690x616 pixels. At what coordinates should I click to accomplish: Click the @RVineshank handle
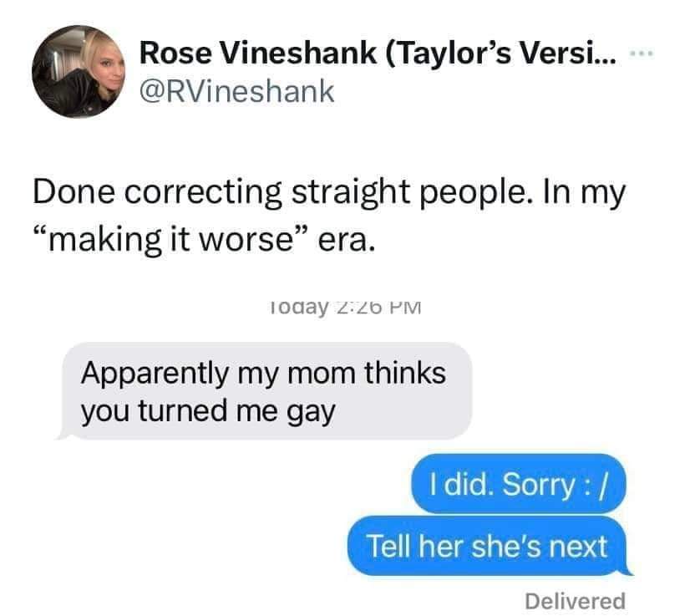[x=236, y=90]
